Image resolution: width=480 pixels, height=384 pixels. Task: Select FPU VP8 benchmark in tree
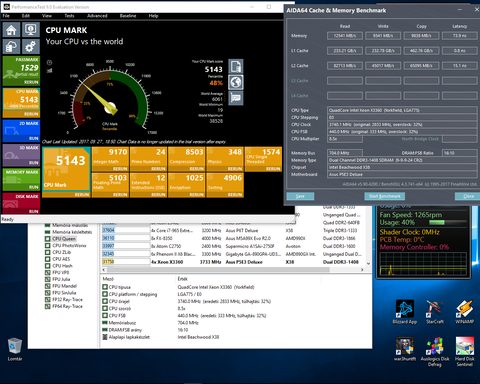[x=57, y=272]
